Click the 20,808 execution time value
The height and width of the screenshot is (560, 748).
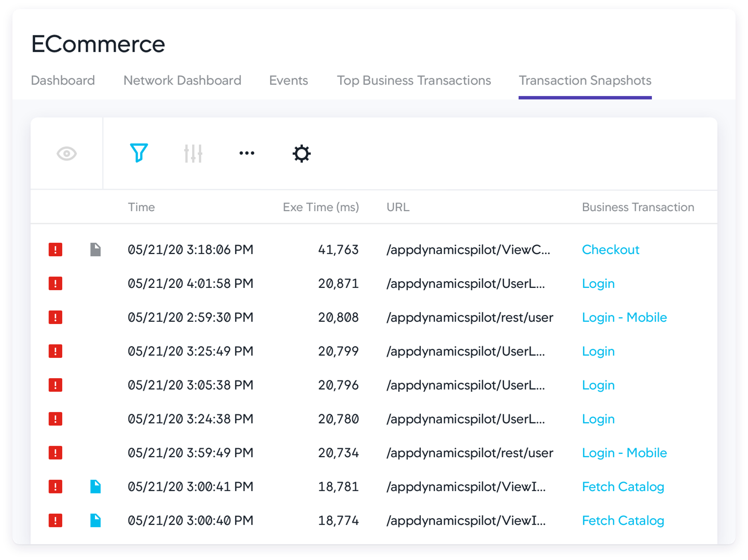[338, 317]
